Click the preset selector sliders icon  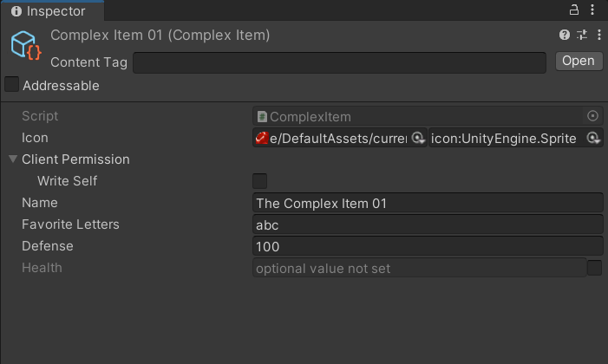click(580, 36)
